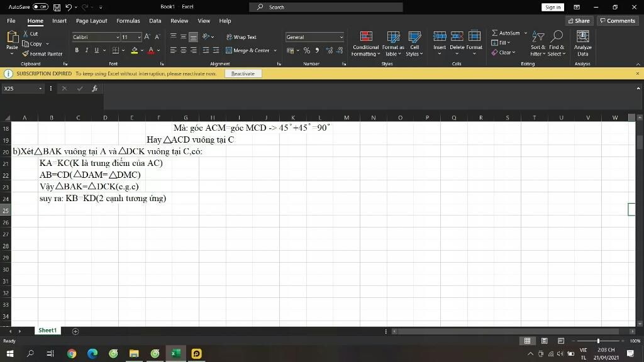The height and width of the screenshot is (362, 644).
Task: Click the Align Left icon
Action: click(174, 50)
